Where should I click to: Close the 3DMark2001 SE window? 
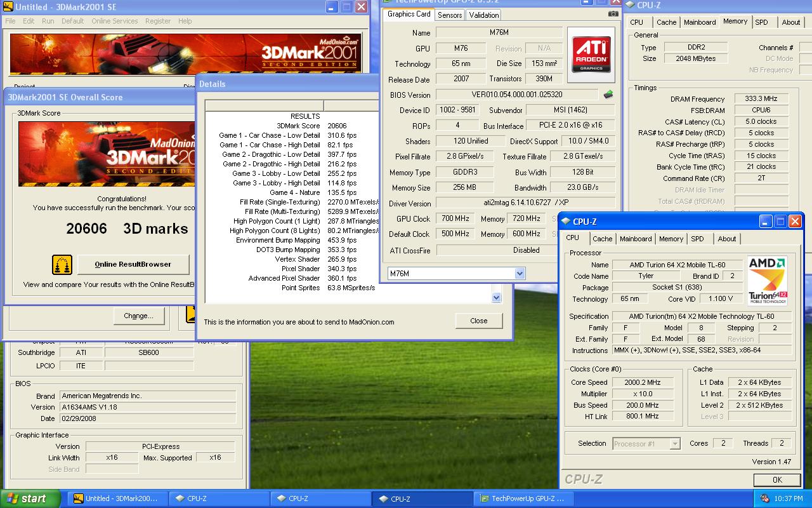[360, 7]
